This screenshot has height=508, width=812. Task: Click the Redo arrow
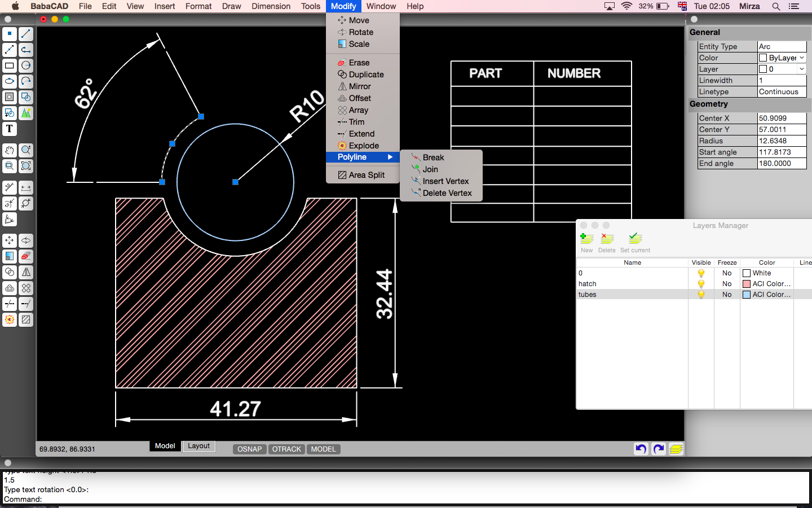coord(658,449)
